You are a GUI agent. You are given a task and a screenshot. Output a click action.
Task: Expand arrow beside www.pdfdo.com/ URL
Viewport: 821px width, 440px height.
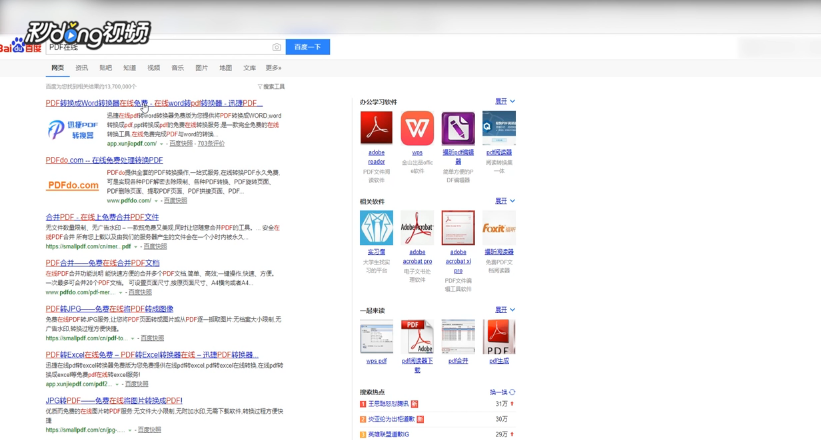[x=156, y=201]
